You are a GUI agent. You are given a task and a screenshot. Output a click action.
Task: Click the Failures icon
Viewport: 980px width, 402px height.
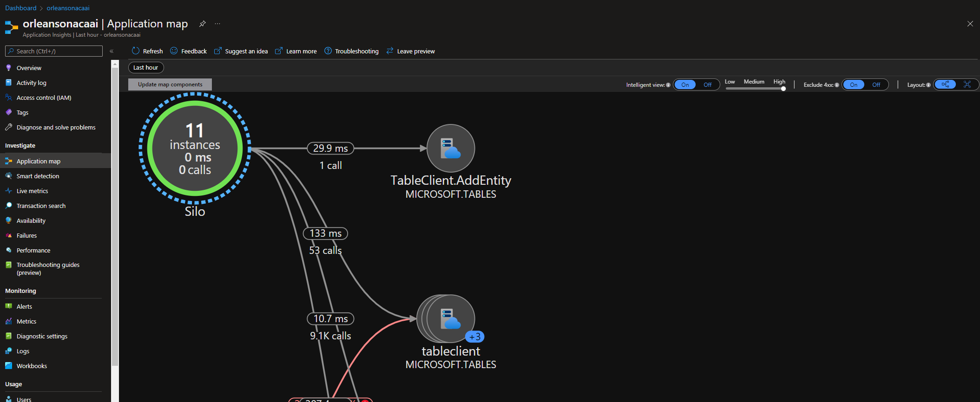(x=8, y=235)
